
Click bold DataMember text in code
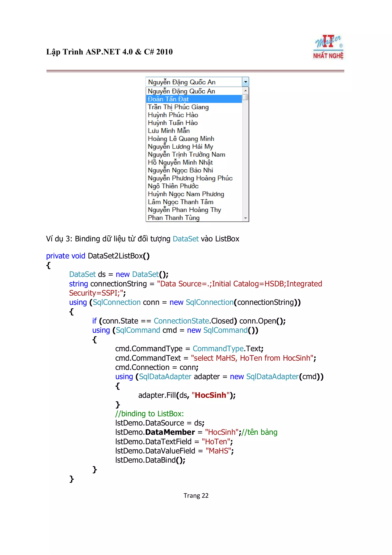170,432
